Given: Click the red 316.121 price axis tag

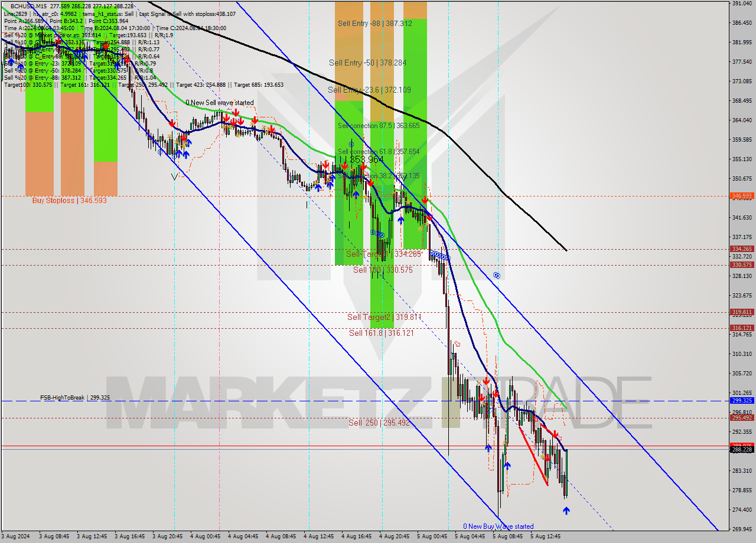Looking at the screenshot, I should 742,328.
